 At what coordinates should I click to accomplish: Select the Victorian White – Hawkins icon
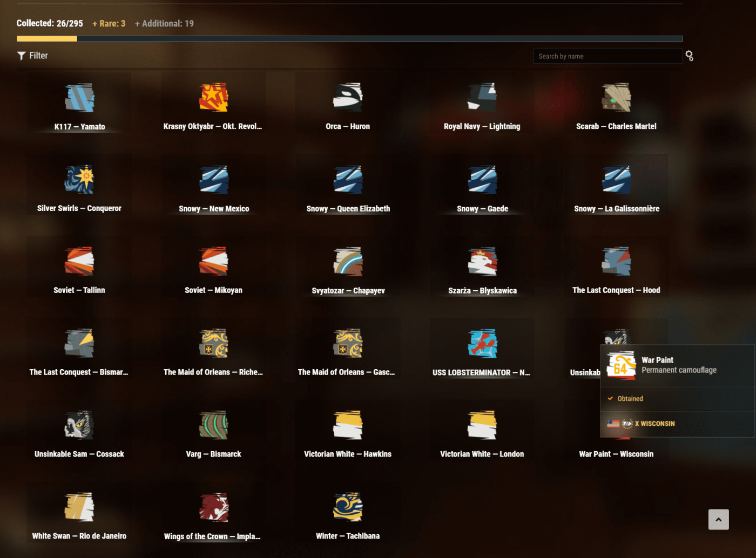coord(348,426)
